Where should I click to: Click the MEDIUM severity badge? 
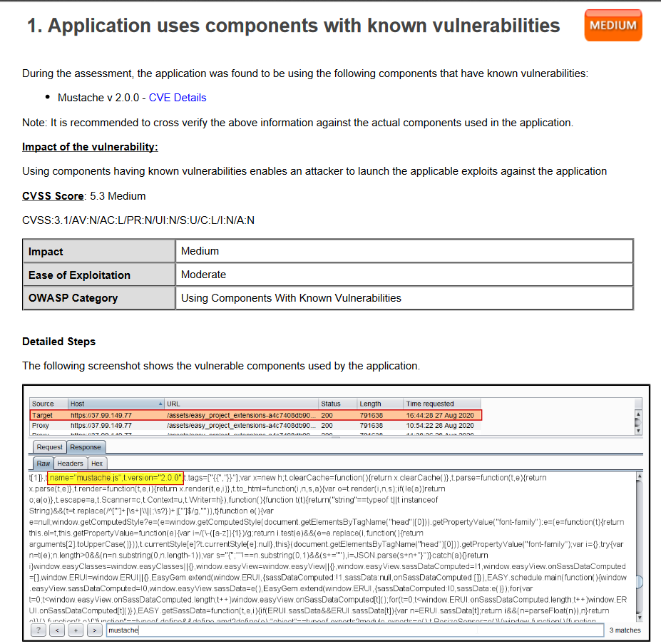[x=613, y=26]
